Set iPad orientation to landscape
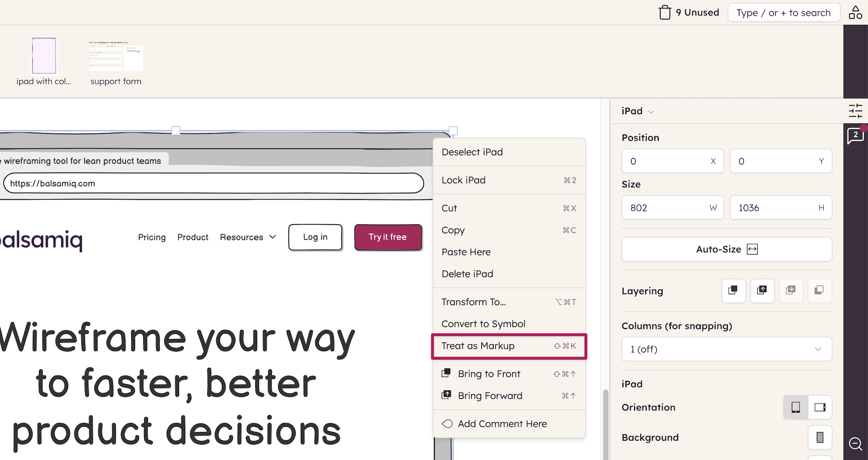 coord(820,407)
